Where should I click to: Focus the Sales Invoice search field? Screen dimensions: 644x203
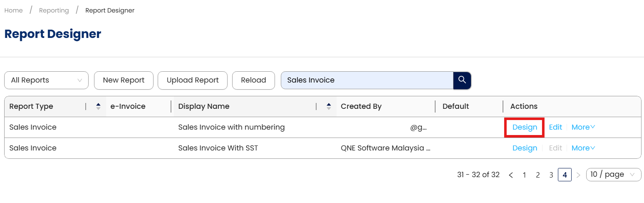point(366,80)
